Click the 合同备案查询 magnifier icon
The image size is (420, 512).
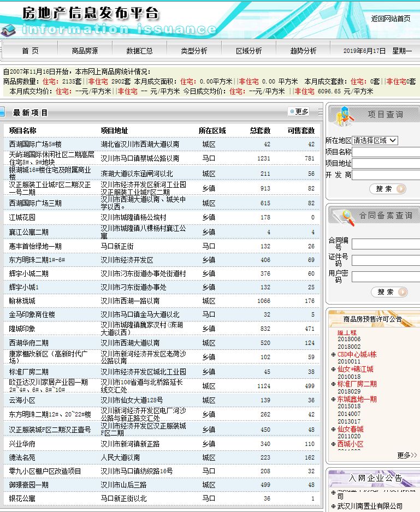point(344,217)
